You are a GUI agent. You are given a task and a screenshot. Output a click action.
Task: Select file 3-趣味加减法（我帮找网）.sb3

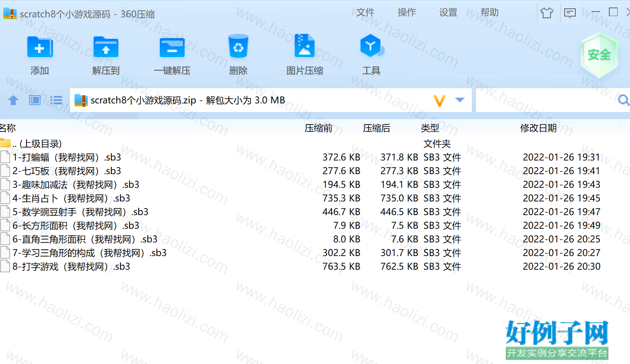coord(76,184)
